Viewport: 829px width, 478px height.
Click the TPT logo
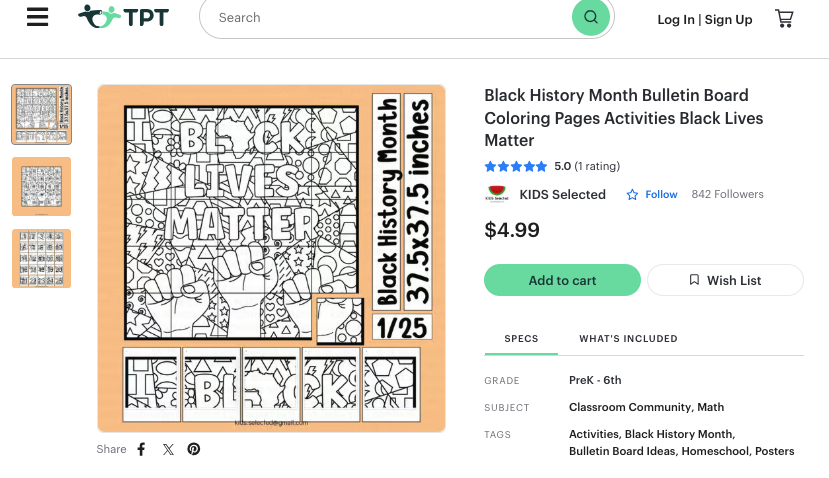point(123,18)
